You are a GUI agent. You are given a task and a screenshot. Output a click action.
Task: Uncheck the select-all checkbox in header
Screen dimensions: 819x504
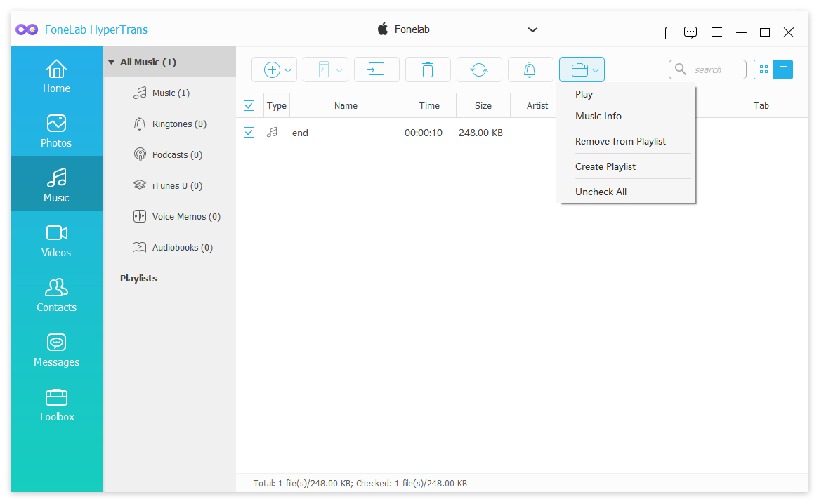coord(249,106)
